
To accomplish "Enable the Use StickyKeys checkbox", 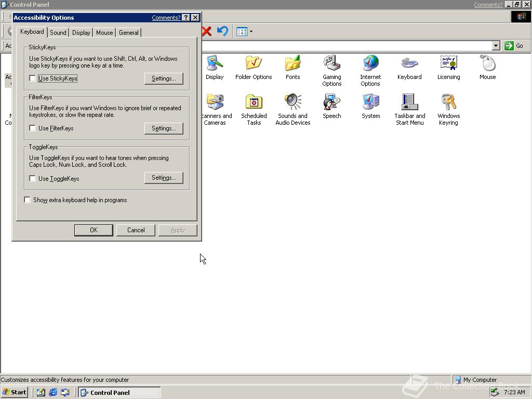I will click(32, 78).
